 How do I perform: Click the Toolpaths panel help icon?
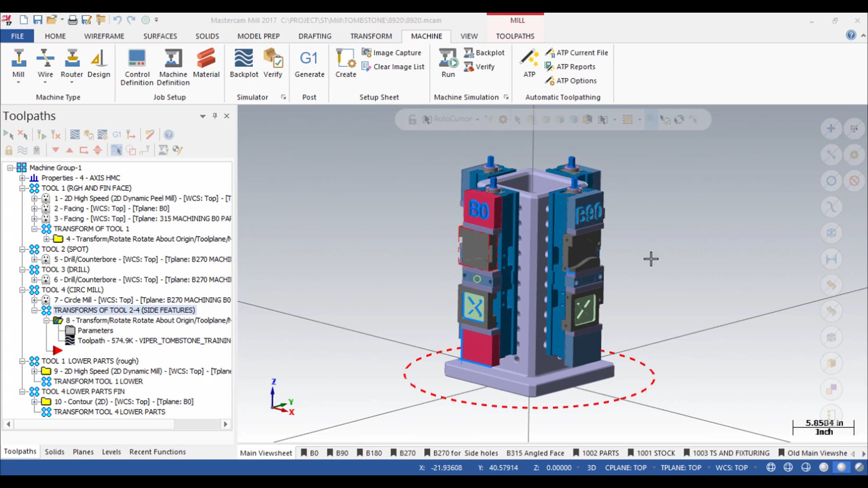[x=169, y=135]
